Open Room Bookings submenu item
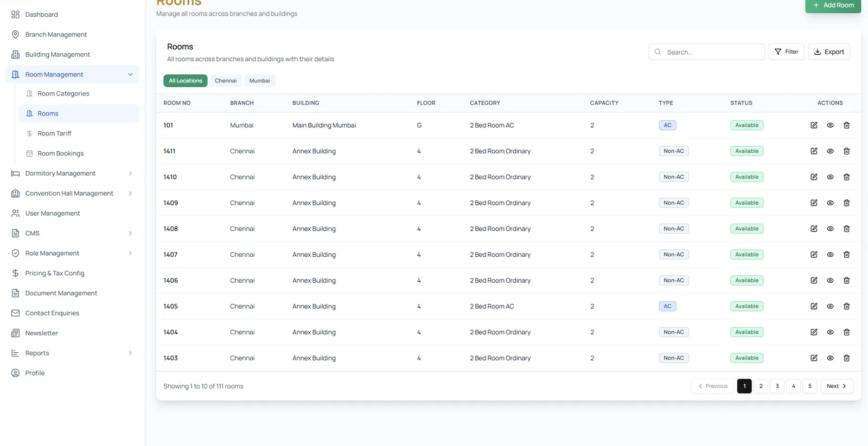The image size is (868, 446). click(x=79, y=153)
